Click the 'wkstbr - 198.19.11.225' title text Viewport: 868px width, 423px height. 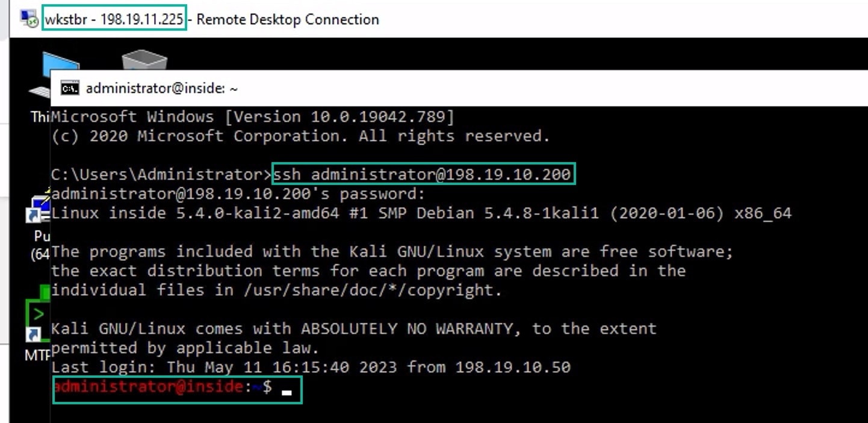114,19
